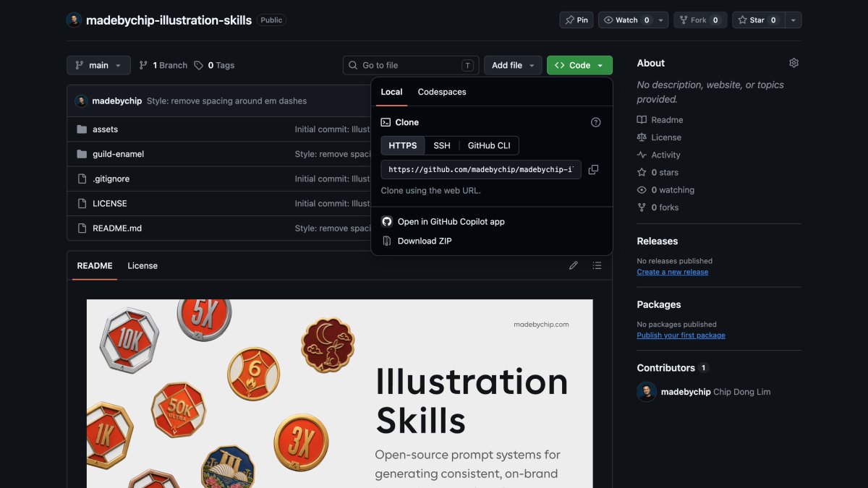868x488 pixels.
Task: Open the Packages heading link
Action: tap(658, 304)
